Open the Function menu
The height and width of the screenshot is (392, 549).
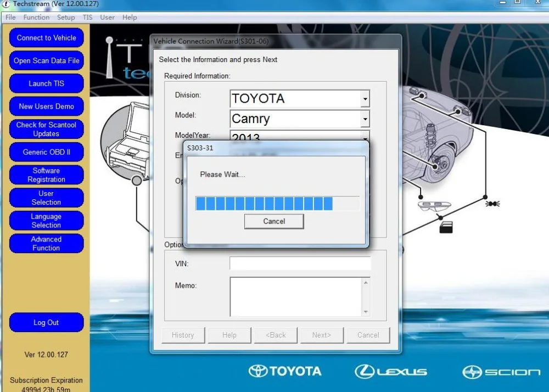click(36, 17)
